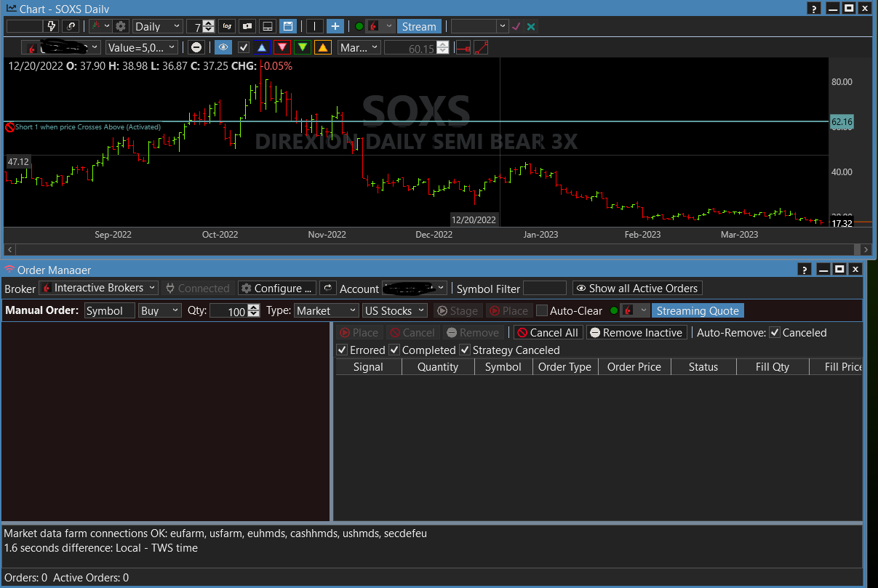Click the Cancel All button
The image size is (878, 588).
point(547,332)
